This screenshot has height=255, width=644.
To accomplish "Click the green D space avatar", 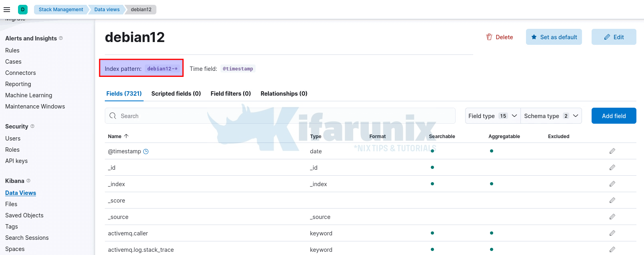I will point(23,10).
